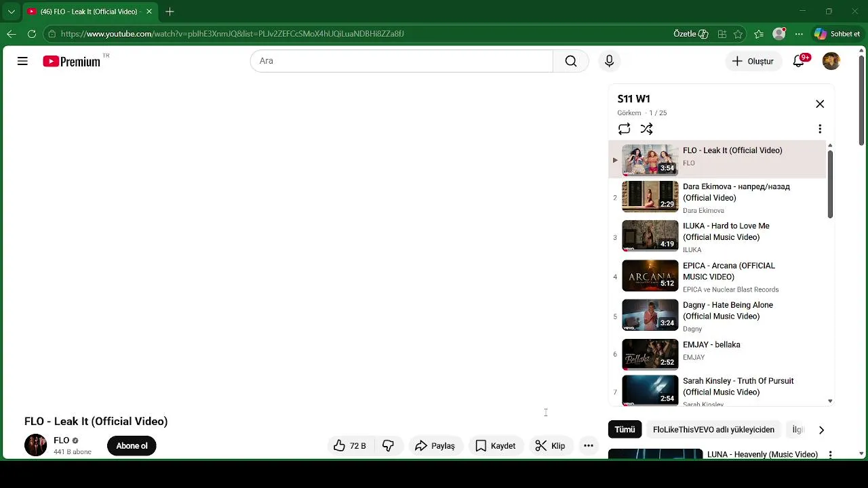Open options for LUNA - Heavenly video
The width and height of the screenshot is (868, 488).
829,455
